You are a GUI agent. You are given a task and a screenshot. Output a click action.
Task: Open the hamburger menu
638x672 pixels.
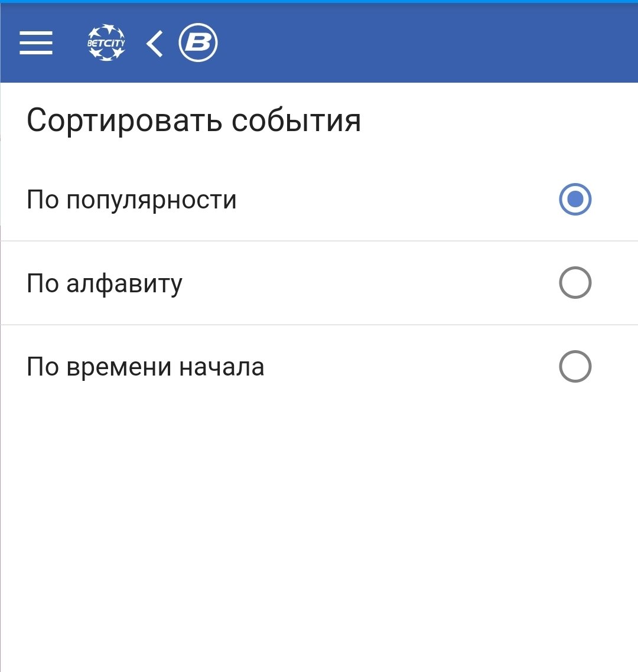click(36, 43)
